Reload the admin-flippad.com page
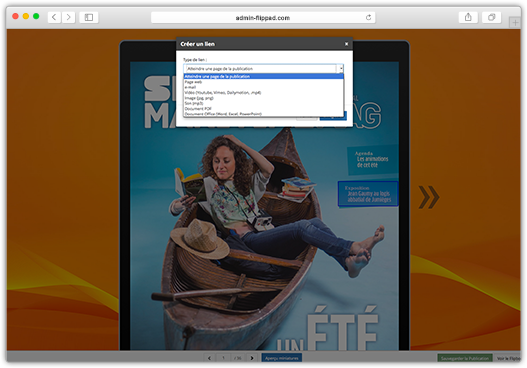 click(368, 17)
